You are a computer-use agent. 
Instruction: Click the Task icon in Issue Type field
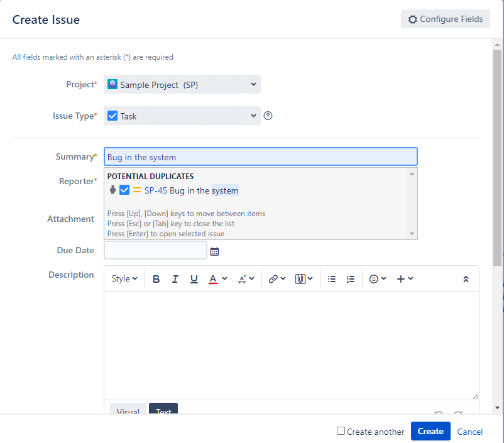point(112,116)
